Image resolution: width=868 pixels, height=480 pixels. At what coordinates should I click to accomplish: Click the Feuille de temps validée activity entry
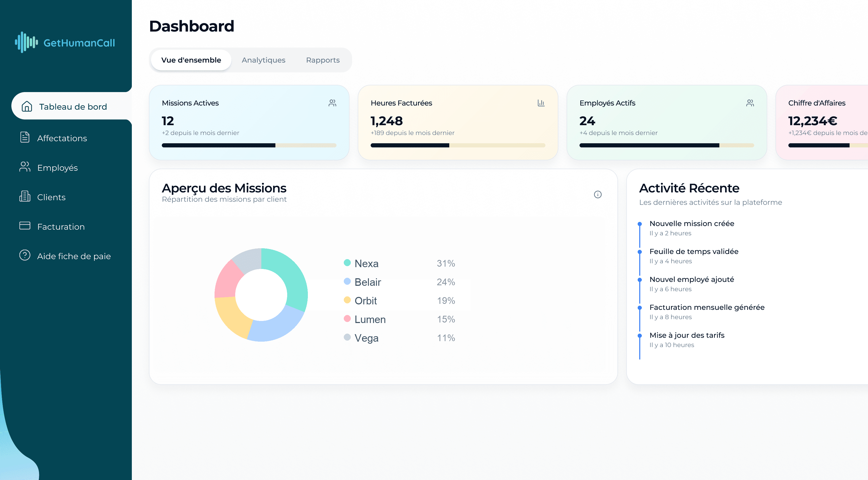pyautogui.click(x=694, y=256)
